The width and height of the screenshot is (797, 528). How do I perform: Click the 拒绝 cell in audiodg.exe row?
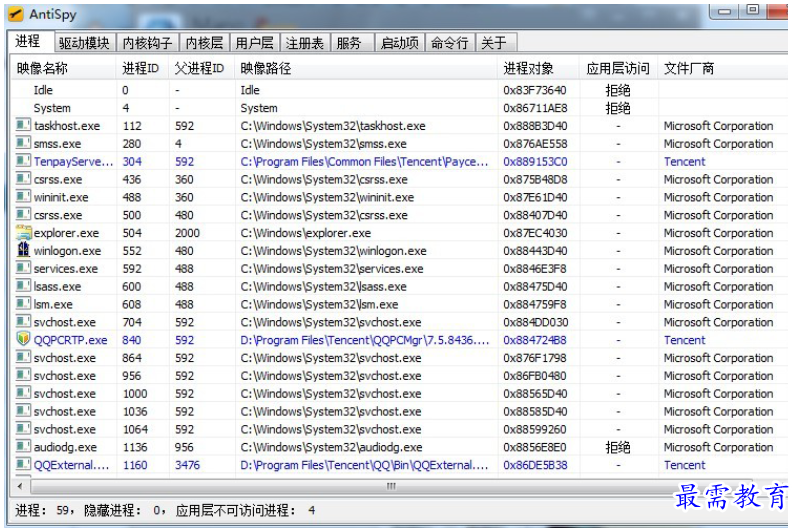click(618, 447)
